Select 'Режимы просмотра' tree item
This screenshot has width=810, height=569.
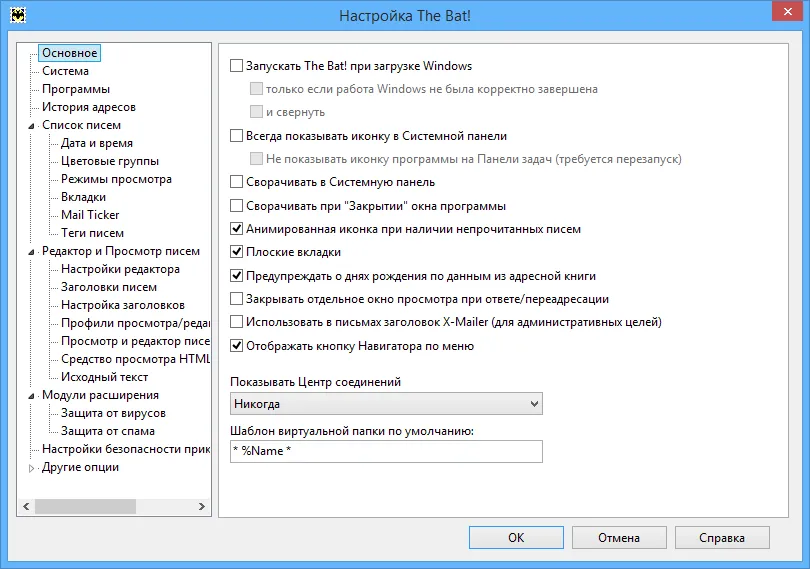coord(116,179)
